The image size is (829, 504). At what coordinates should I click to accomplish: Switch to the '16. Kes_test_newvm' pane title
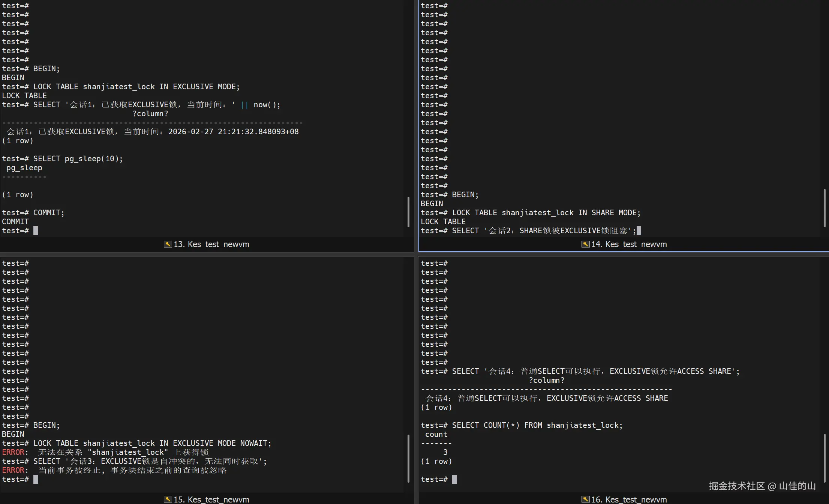629,499
